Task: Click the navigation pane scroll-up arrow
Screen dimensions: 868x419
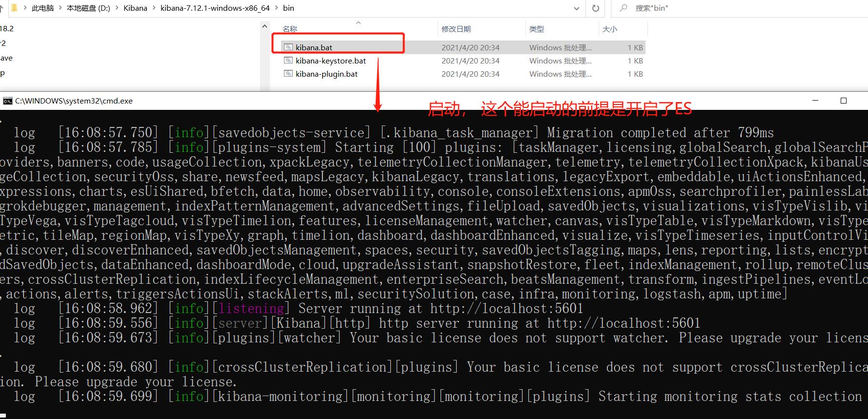Action: 264,26
